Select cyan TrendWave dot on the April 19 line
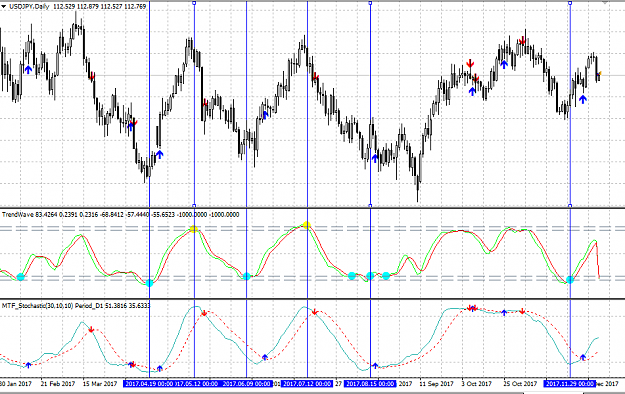The image size is (625, 394). [149, 283]
